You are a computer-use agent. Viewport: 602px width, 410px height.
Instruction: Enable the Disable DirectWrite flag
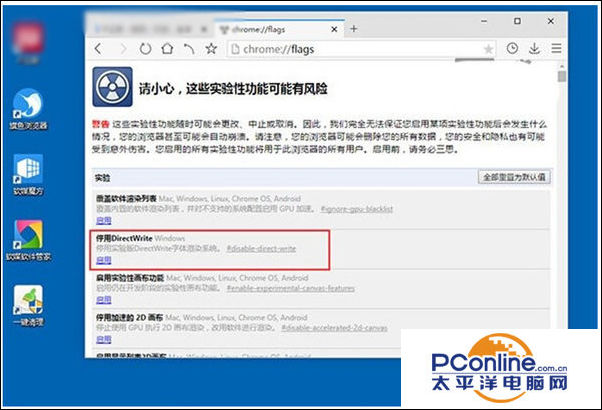[x=104, y=260]
